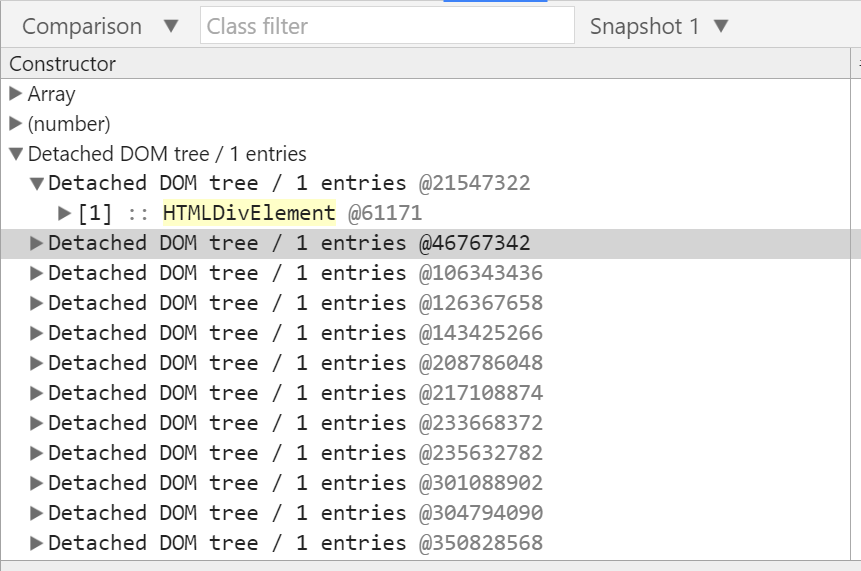This screenshot has height=571, width=861.
Task: Expand Detached DOM tree @126367658
Action: [36, 303]
